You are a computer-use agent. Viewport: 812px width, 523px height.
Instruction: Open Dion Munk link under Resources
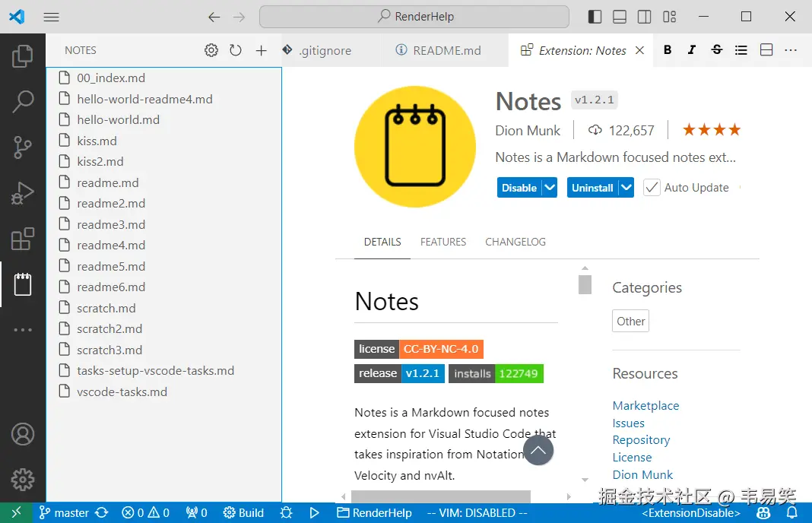coord(642,474)
